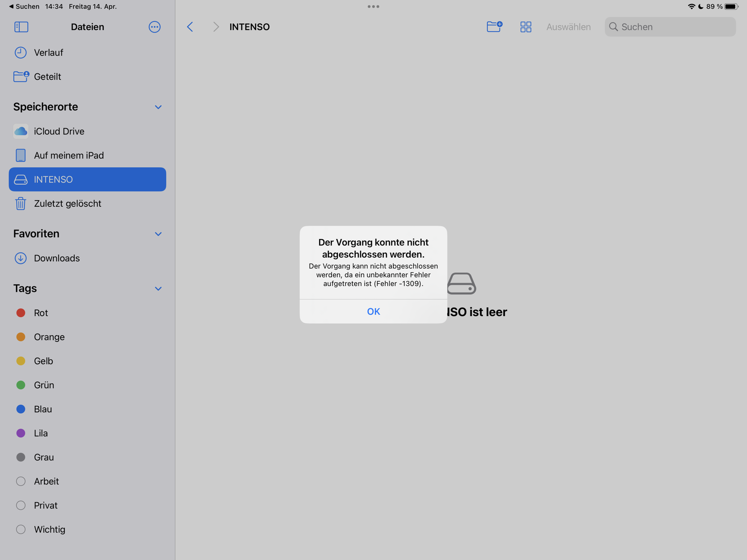Open iCloud Drive location

click(88, 131)
